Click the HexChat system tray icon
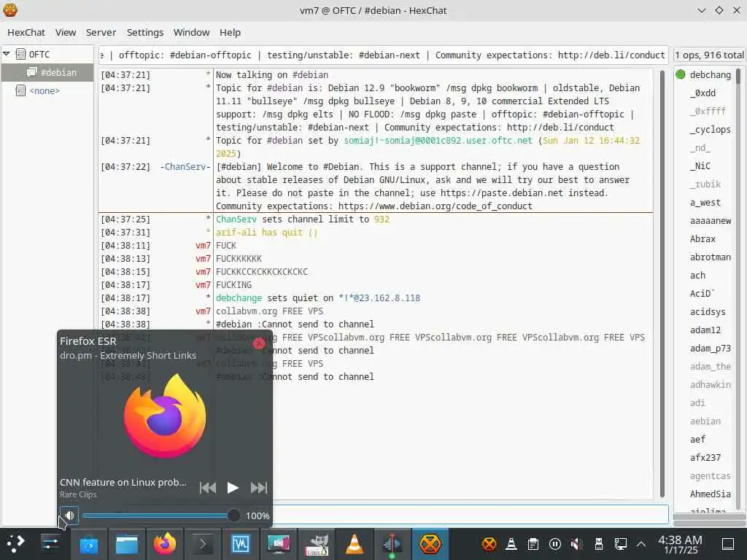This screenshot has height=560, width=747. click(489, 543)
